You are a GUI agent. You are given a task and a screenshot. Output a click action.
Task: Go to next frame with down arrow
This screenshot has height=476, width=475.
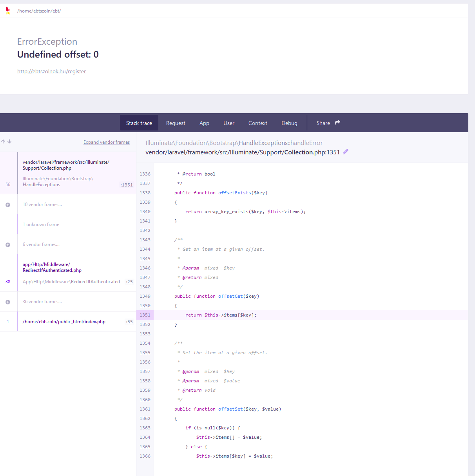9,141
